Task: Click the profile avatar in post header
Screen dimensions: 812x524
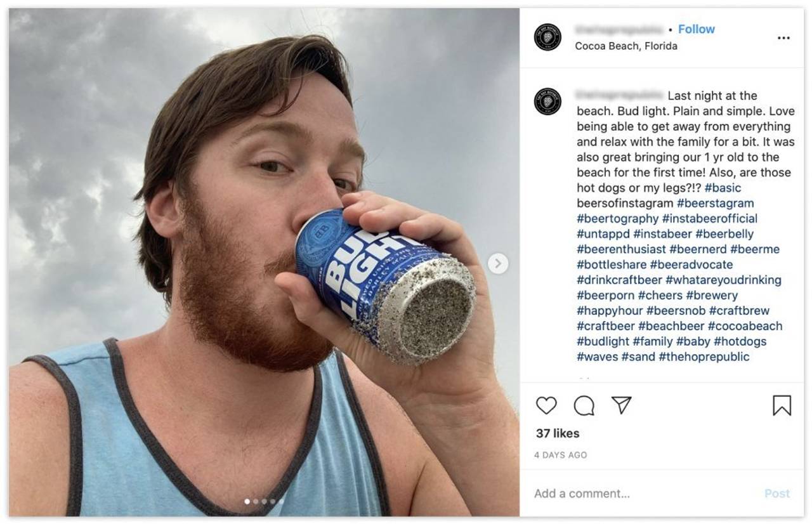Action: point(547,37)
